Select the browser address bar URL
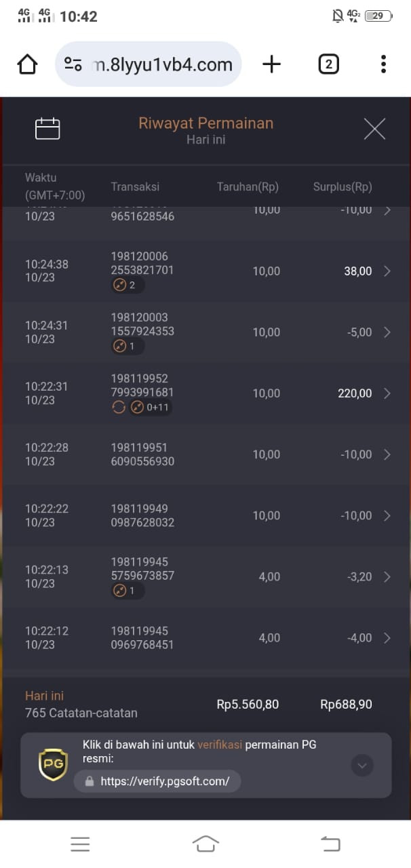 [161, 64]
